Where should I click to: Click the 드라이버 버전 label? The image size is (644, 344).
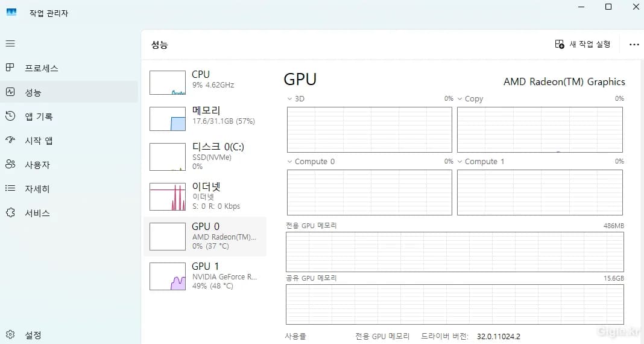[x=445, y=337]
